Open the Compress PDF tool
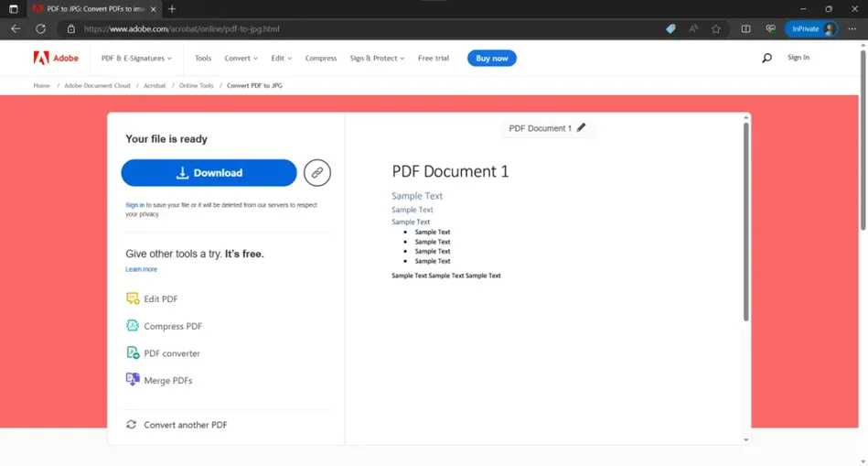 click(164, 326)
